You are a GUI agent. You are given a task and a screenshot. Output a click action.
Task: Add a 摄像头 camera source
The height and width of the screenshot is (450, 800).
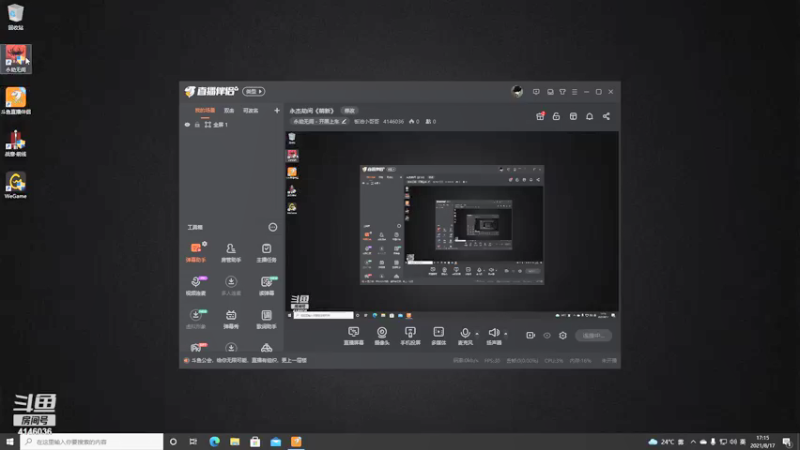point(382,336)
